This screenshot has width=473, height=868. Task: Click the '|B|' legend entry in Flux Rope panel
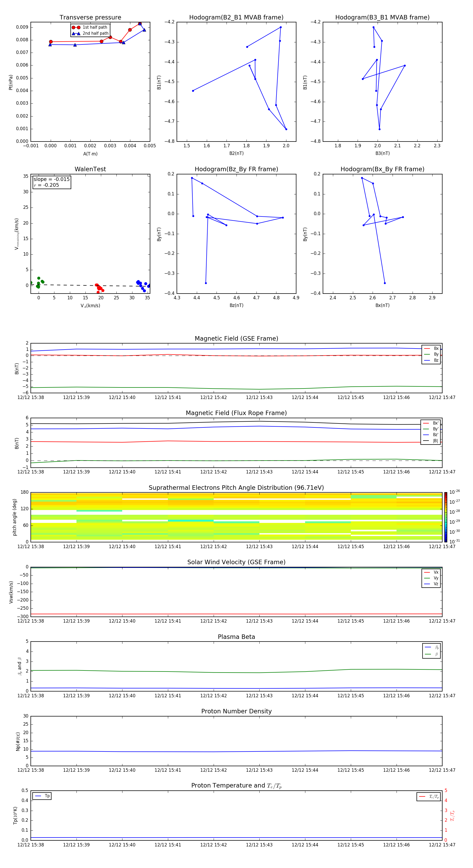click(x=431, y=441)
